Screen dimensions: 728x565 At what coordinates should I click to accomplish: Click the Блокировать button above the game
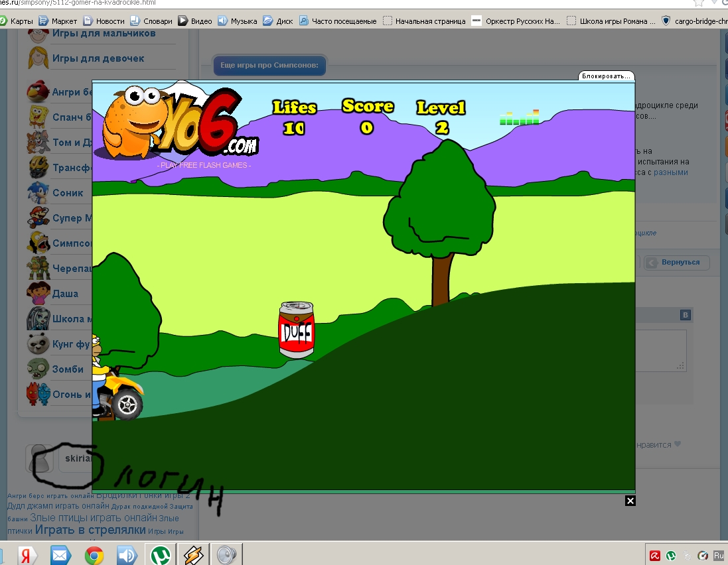(606, 76)
